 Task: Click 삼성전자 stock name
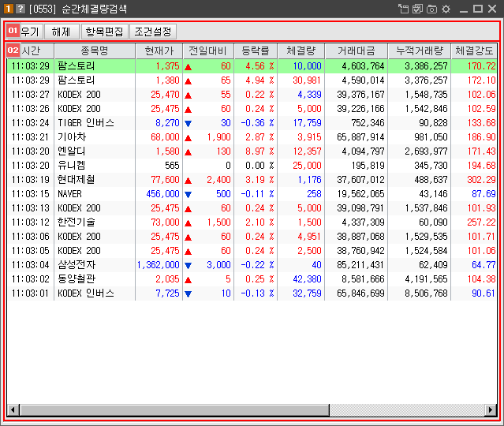[x=77, y=264]
